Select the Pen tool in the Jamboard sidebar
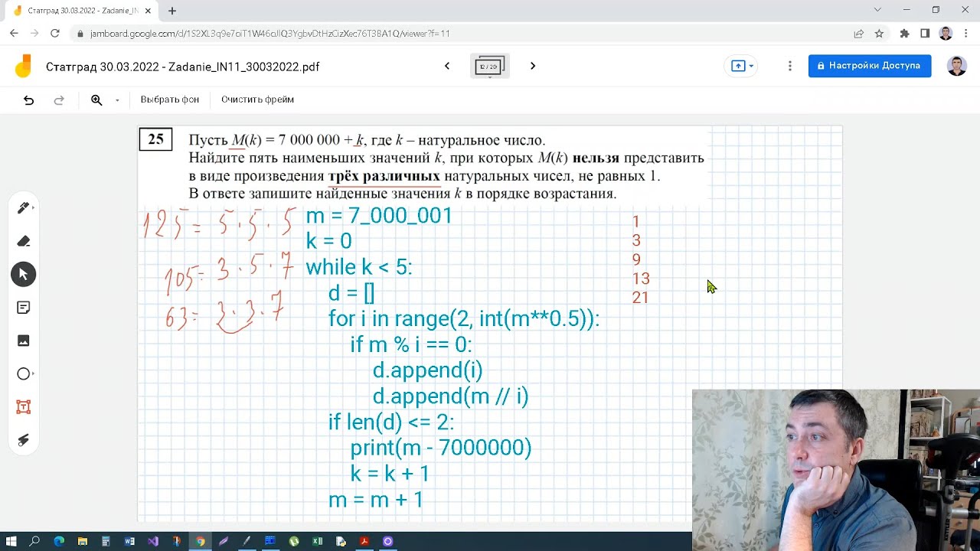The height and width of the screenshot is (551, 980). tap(23, 208)
